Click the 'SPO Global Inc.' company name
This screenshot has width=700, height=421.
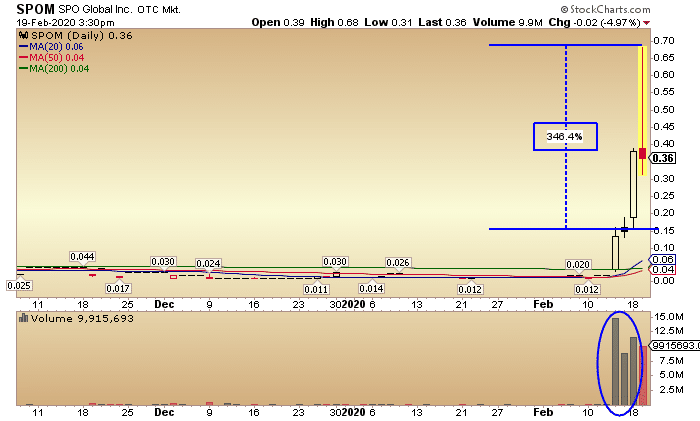(96, 9)
